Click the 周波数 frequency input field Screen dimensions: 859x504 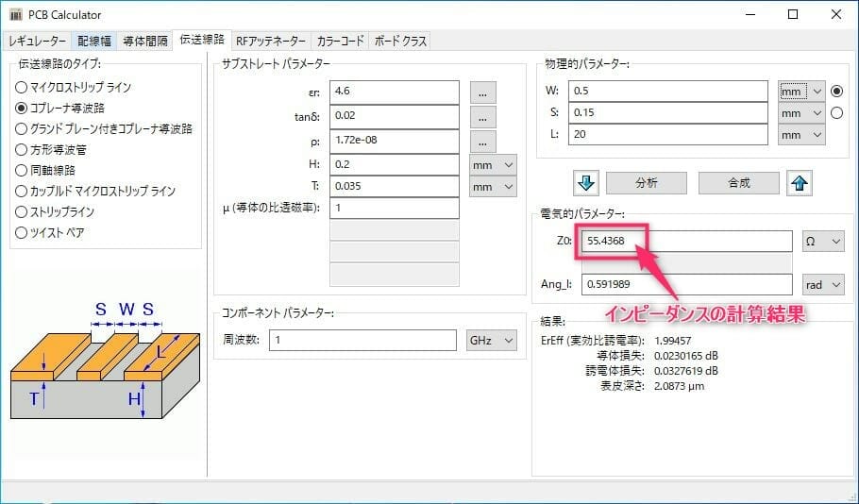pos(362,340)
